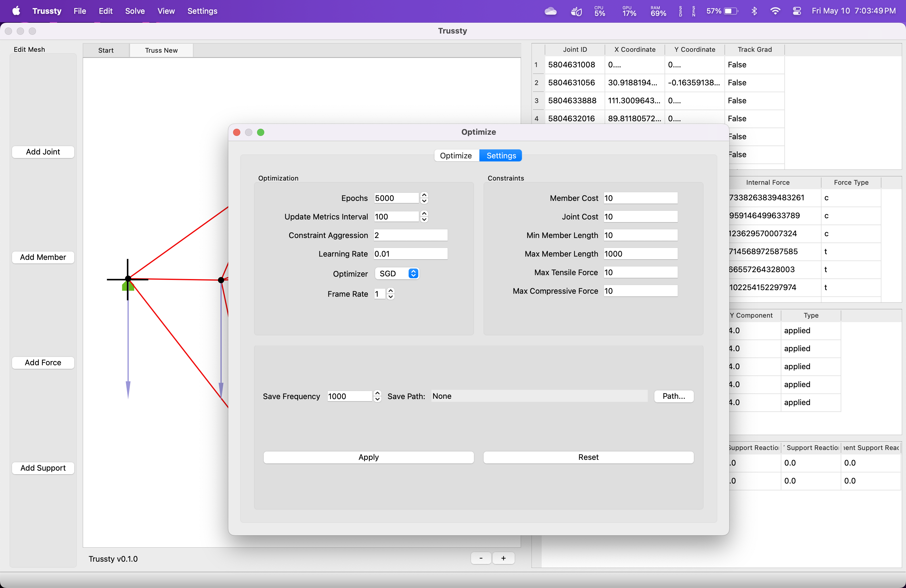Click the Member Cost field
Image resolution: width=906 pixels, height=588 pixels.
tap(641, 198)
